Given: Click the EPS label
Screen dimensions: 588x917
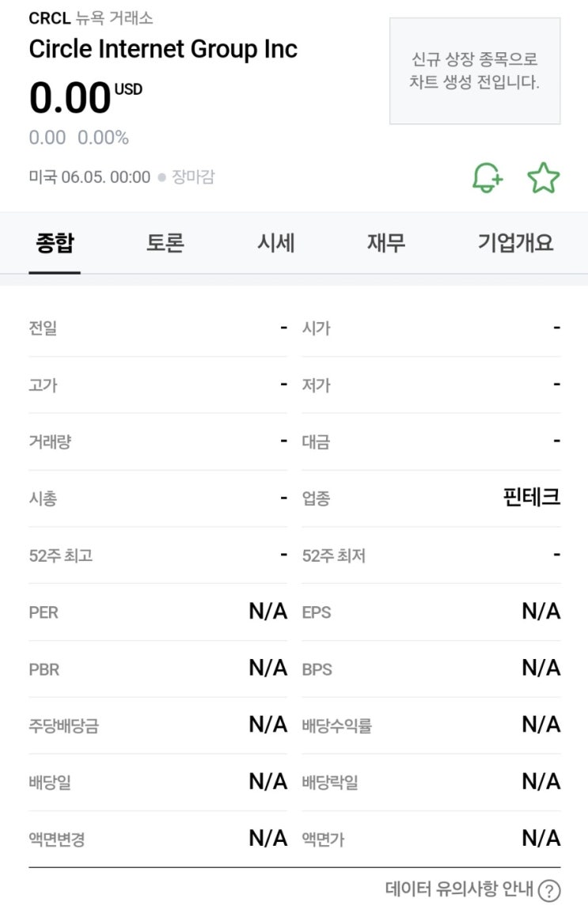Looking at the screenshot, I should click(317, 612).
